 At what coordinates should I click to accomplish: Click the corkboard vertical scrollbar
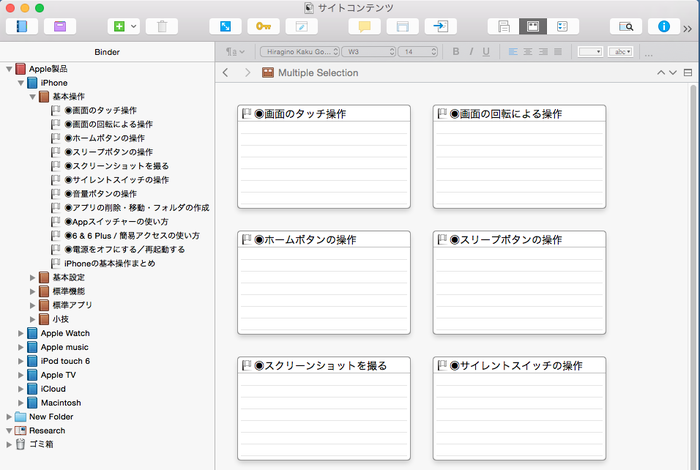[x=693, y=276]
